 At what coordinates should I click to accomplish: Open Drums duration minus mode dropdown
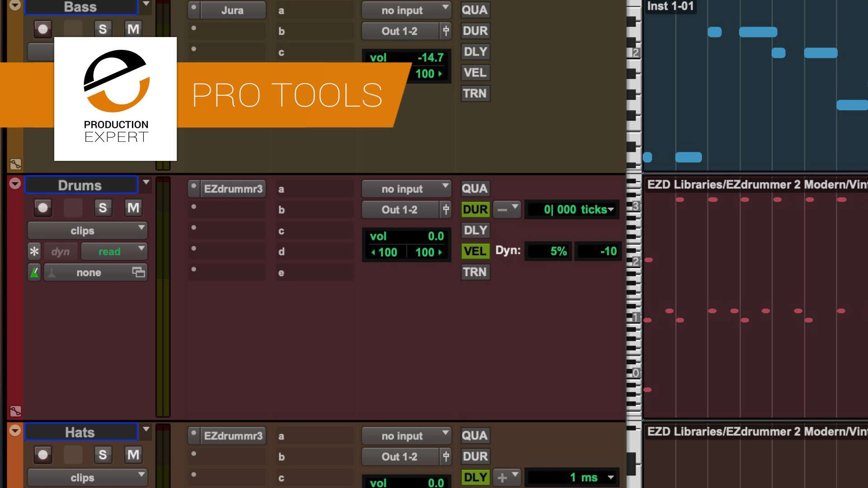pyautogui.click(x=507, y=210)
